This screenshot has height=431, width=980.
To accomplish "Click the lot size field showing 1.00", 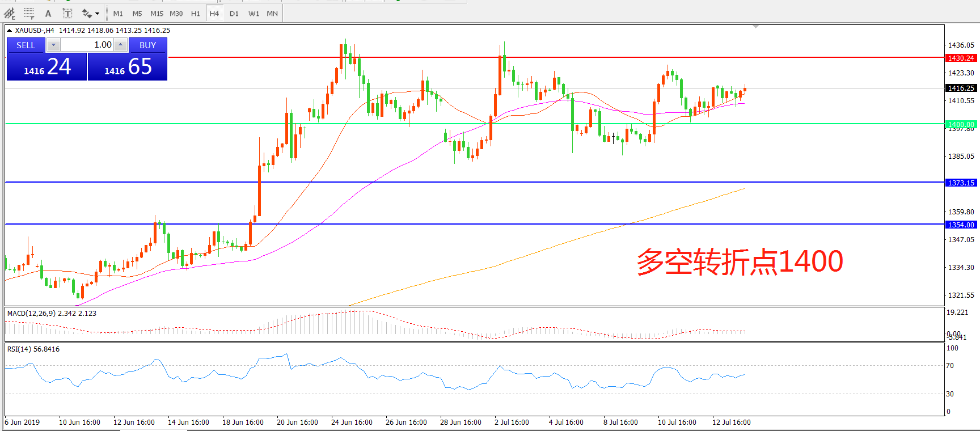I will point(88,45).
